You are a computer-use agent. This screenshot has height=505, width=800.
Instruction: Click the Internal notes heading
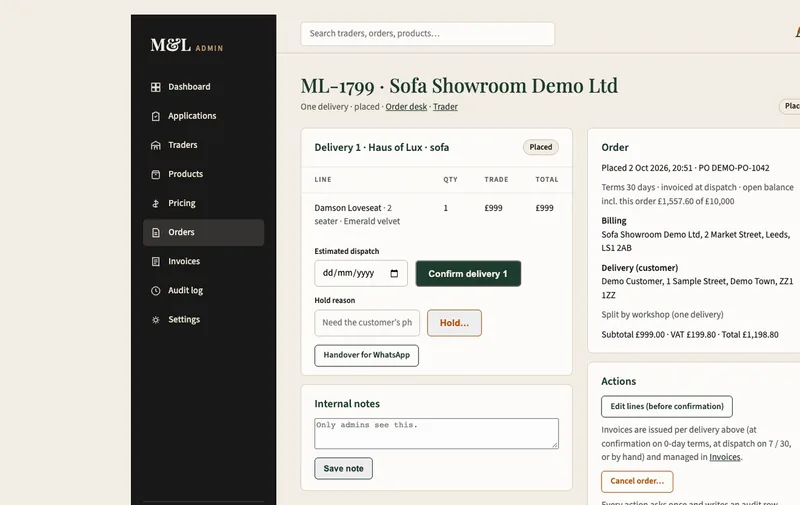tap(347, 404)
